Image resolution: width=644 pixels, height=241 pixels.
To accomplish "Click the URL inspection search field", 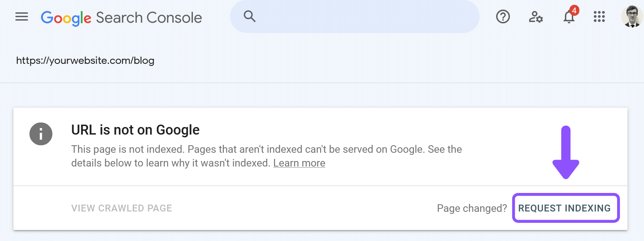I will point(354,16).
